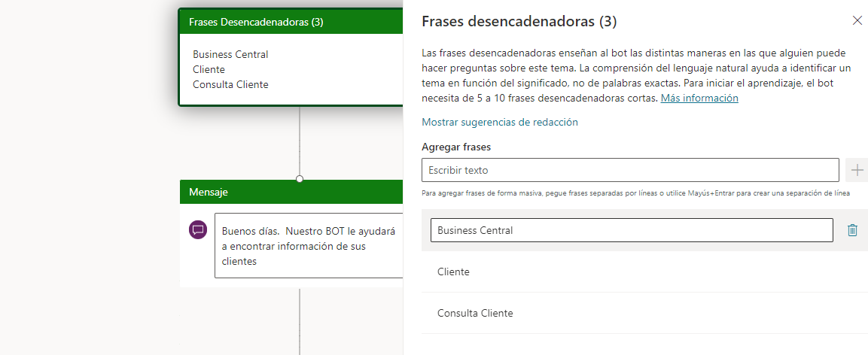Delete the Business Central trigger phrase
The width and height of the screenshot is (868, 355).
pyautogui.click(x=852, y=230)
